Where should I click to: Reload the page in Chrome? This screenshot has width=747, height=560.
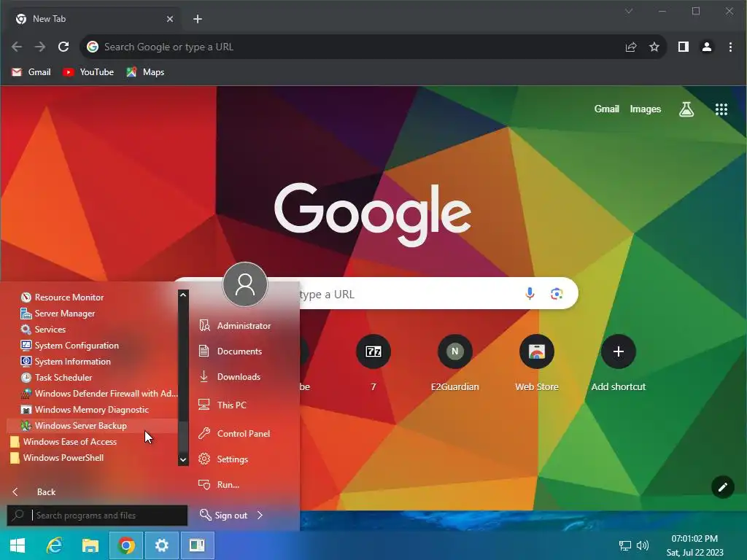(x=63, y=47)
